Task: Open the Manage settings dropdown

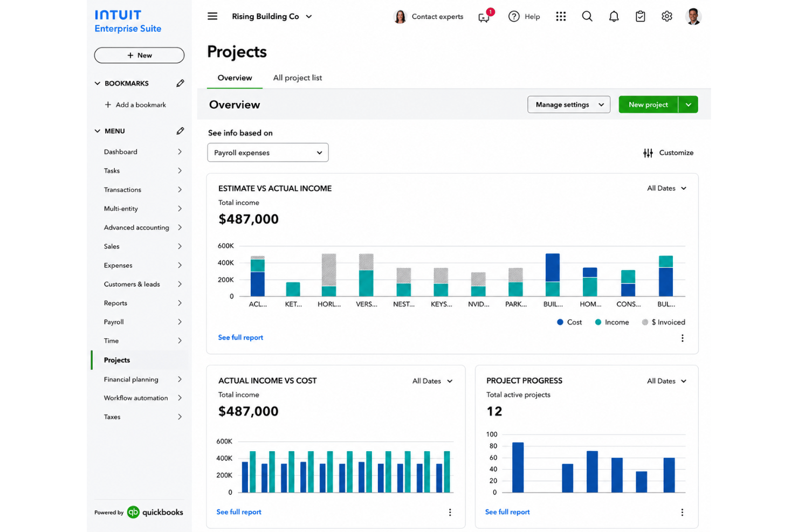Action: (569, 105)
